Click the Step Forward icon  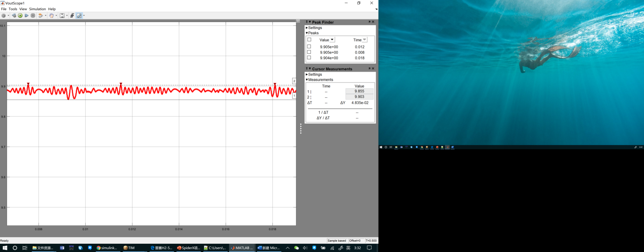coord(27,16)
